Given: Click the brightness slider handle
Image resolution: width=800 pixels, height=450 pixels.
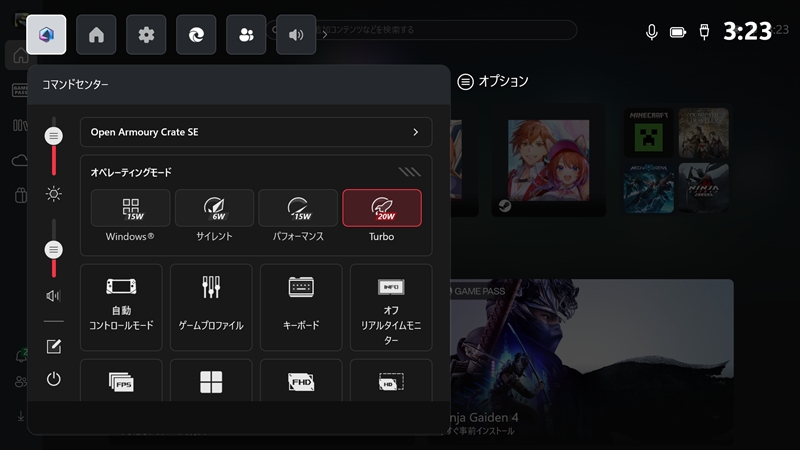Looking at the screenshot, I should click(x=54, y=135).
